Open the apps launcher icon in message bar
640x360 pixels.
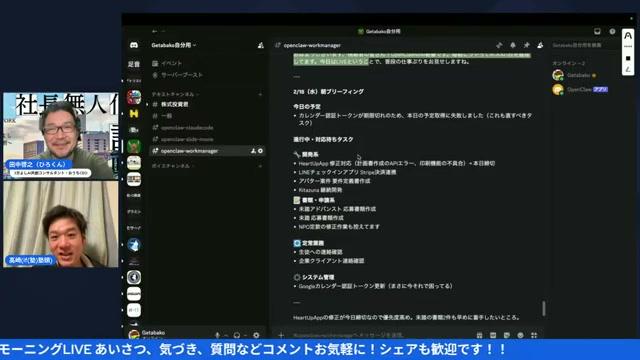pos(534,335)
